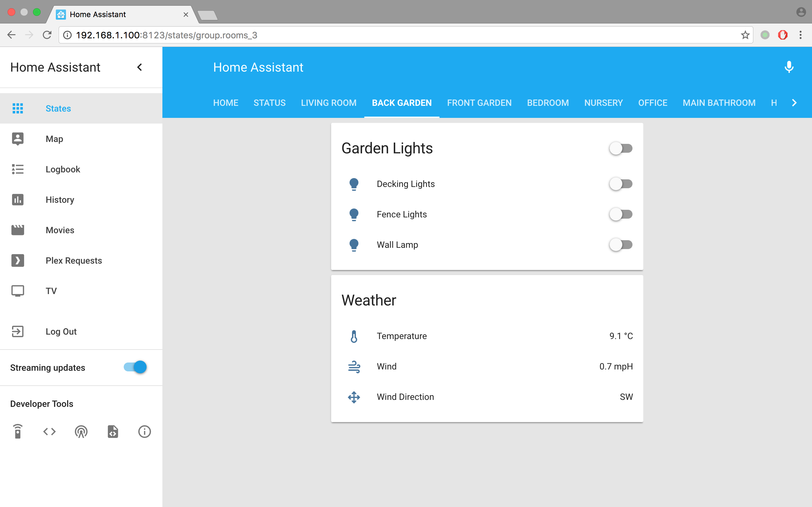Open the Templates developer tool file icon
This screenshot has height=507, width=812.
[x=113, y=431]
